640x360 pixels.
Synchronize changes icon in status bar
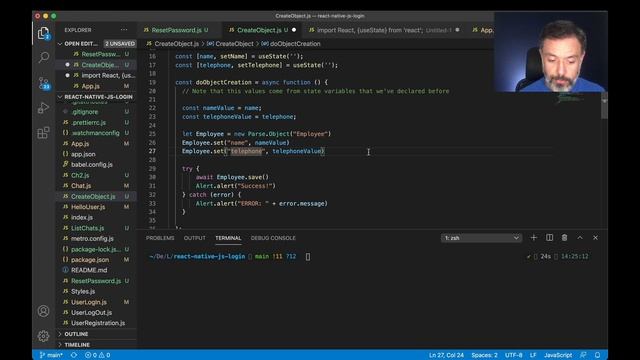[x=74, y=355]
